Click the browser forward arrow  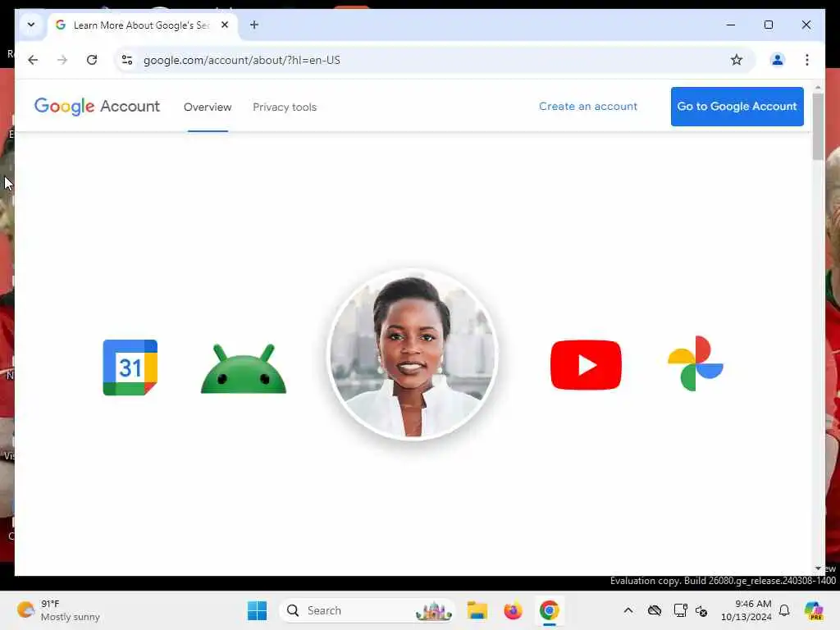pos(62,60)
